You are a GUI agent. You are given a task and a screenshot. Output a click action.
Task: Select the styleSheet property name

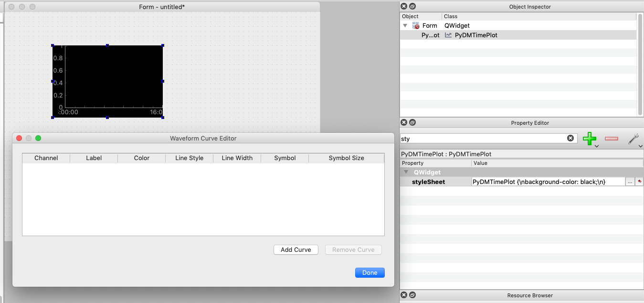[x=428, y=182]
